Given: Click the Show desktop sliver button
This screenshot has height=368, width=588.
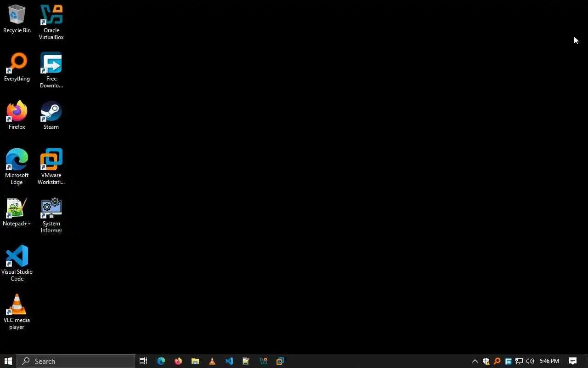Looking at the screenshot, I should (587, 361).
